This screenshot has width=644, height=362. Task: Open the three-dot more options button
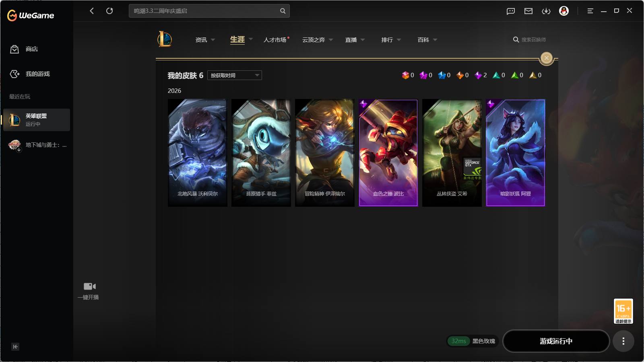pyautogui.click(x=623, y=341)
